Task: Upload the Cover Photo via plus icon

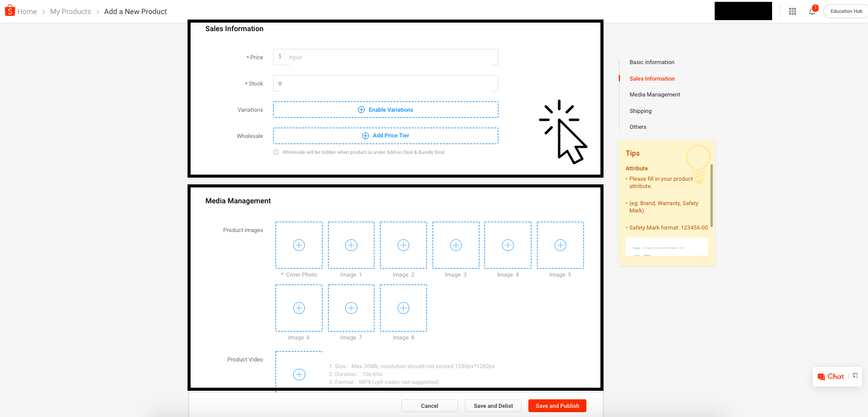Action: [x=299, y=245]
